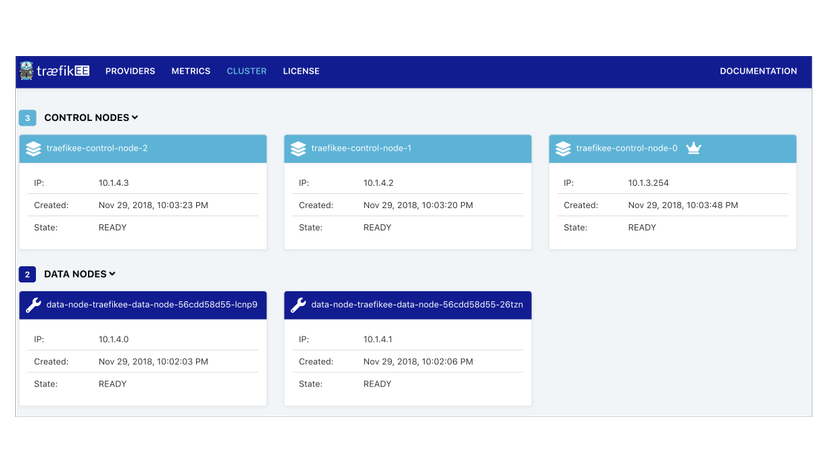Select the traefikee-control-node-0 title
828x473 pixels.
[627, 148]
